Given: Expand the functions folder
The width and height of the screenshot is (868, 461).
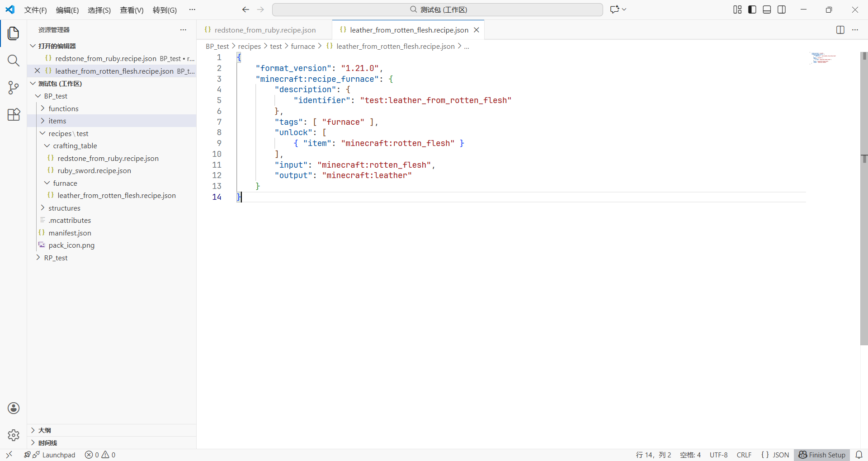Looking at the screenshot, I should [x=63, y=108].
